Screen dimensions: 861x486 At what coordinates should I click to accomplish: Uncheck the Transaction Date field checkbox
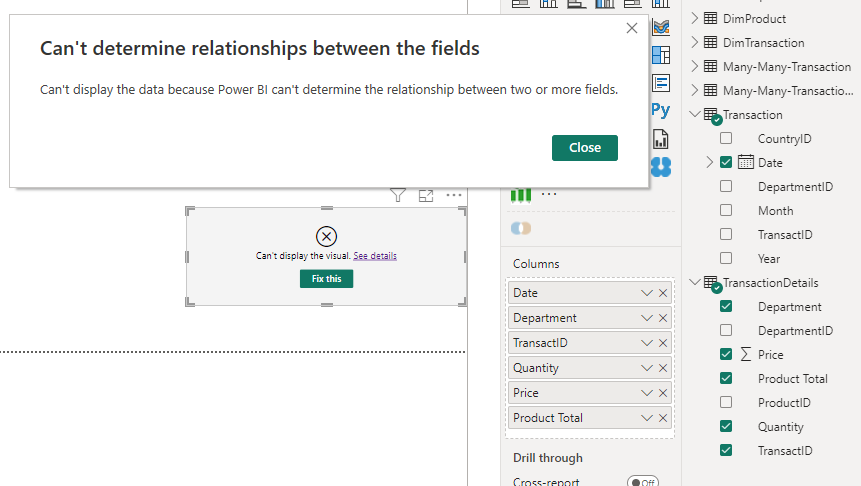726,163
